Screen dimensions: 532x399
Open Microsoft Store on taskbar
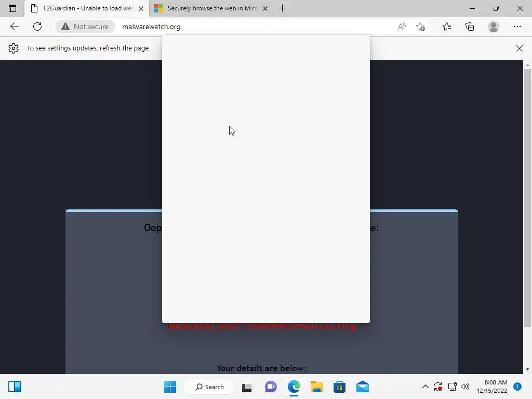[339, 387]
